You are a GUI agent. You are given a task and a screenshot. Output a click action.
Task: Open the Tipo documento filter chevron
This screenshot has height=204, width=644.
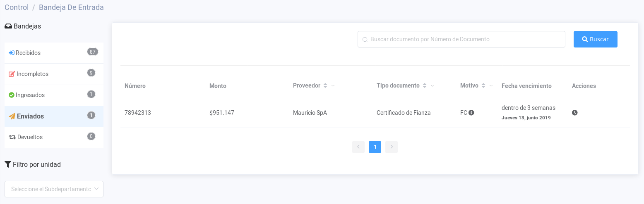[x=432, y=86]
